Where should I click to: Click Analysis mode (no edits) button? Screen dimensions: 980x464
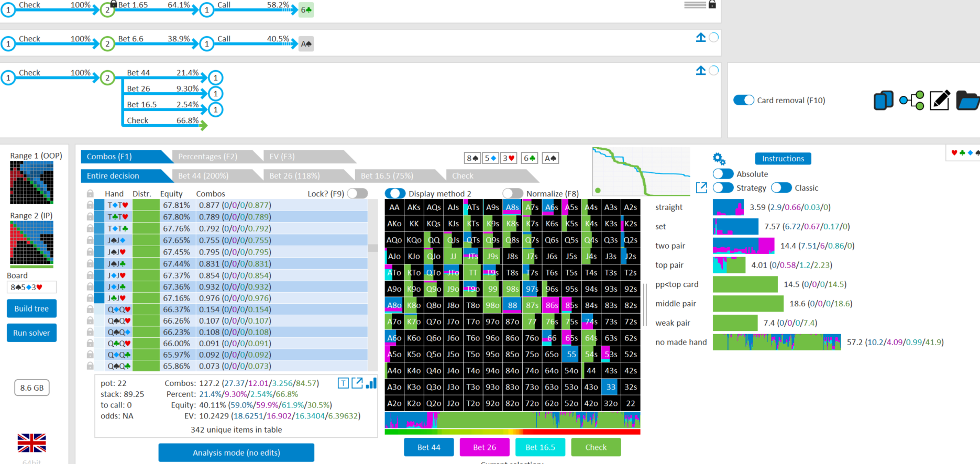(236, 452)
